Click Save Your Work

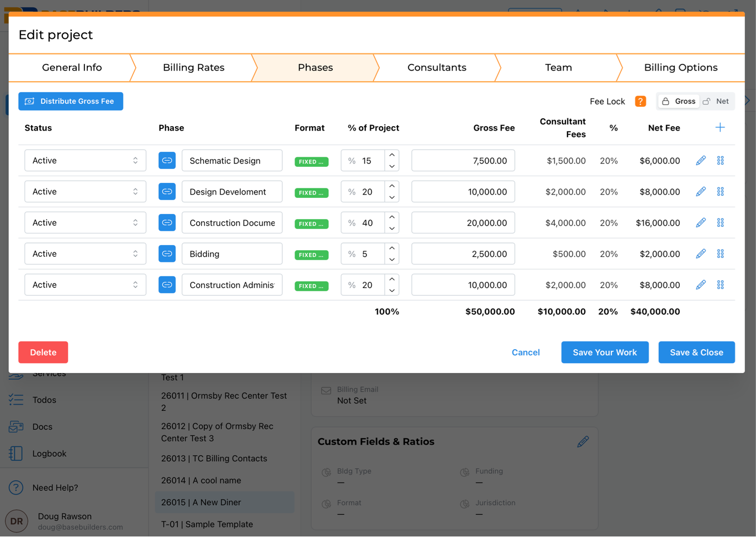pyautogui.click(x=605, y=352)
